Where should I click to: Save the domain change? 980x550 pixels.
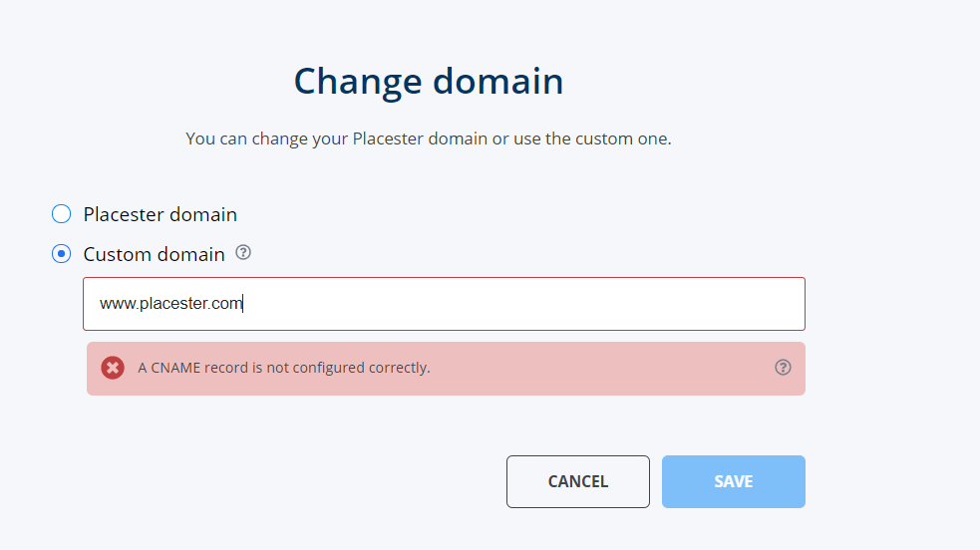tap(733, 482)
